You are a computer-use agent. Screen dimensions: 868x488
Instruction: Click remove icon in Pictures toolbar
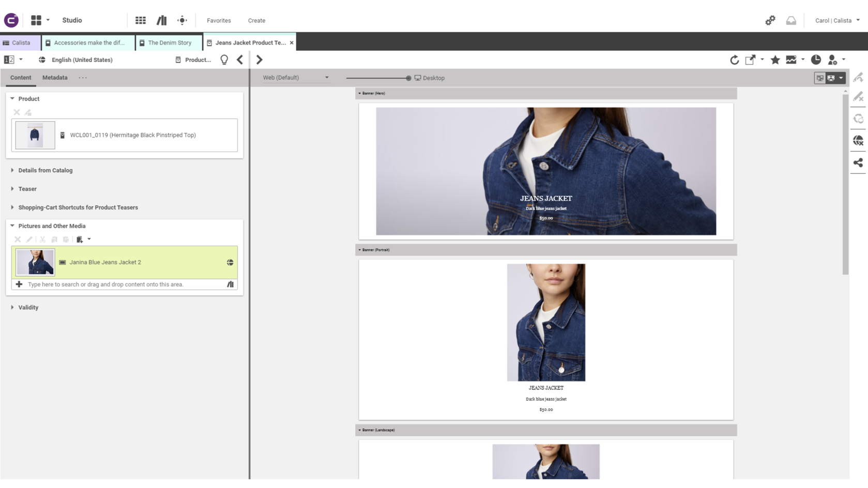coord(18,239)
